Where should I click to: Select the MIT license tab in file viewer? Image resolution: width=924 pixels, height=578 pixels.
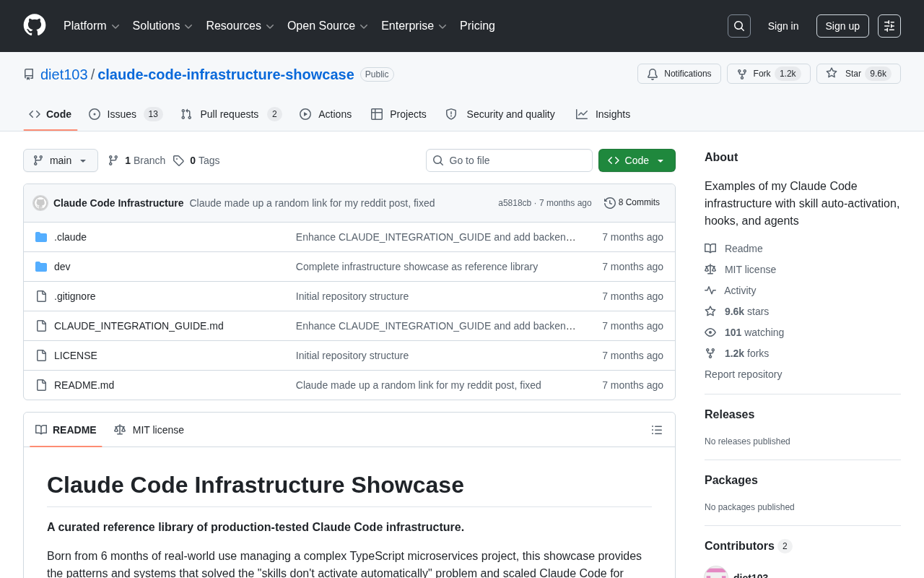click(x=149, y=430)
